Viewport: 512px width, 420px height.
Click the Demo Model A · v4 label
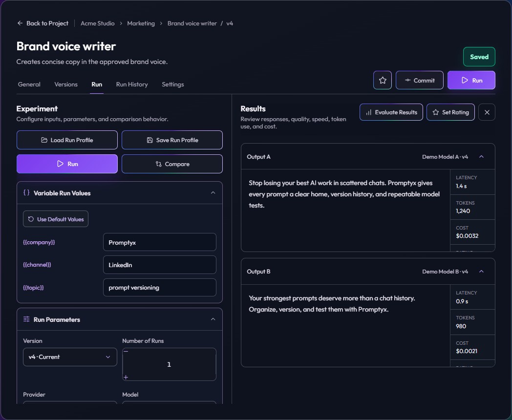445,157
